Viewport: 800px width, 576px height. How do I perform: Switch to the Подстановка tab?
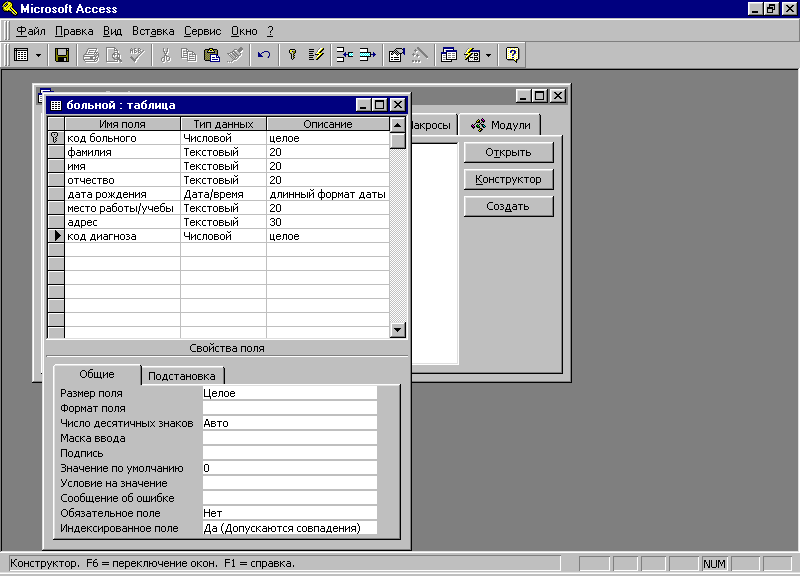pyautogui.click(x=182, y=376)
